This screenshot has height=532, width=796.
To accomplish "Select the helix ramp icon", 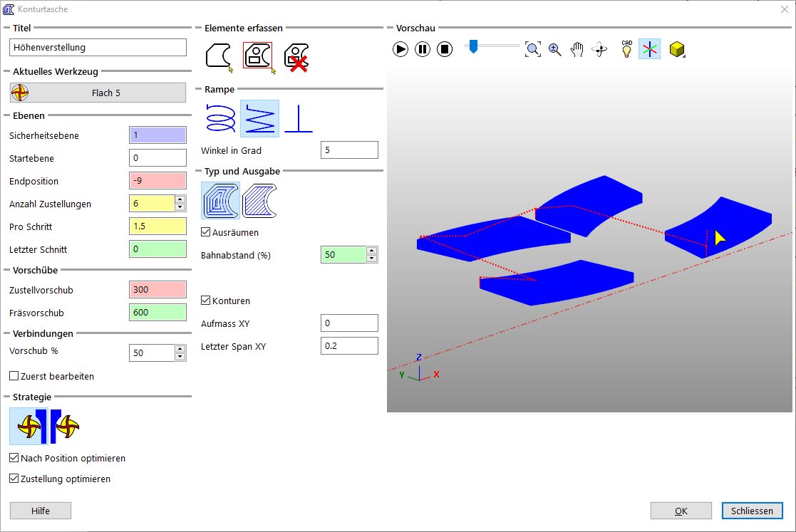I will 219,118.
